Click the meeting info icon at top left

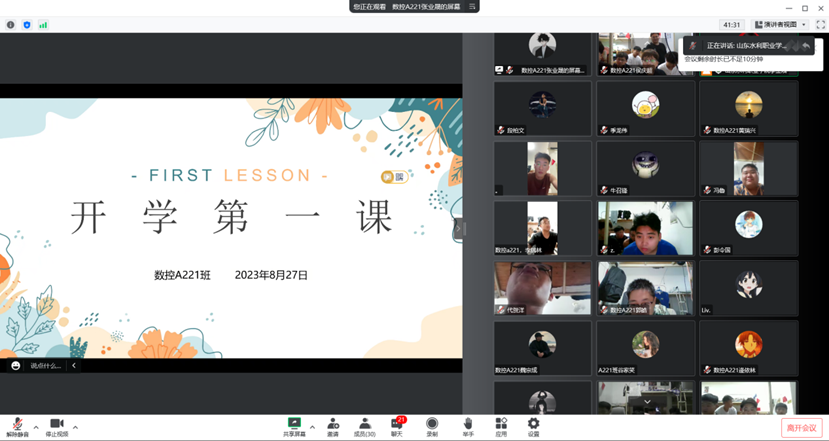[x=11, y=25]
